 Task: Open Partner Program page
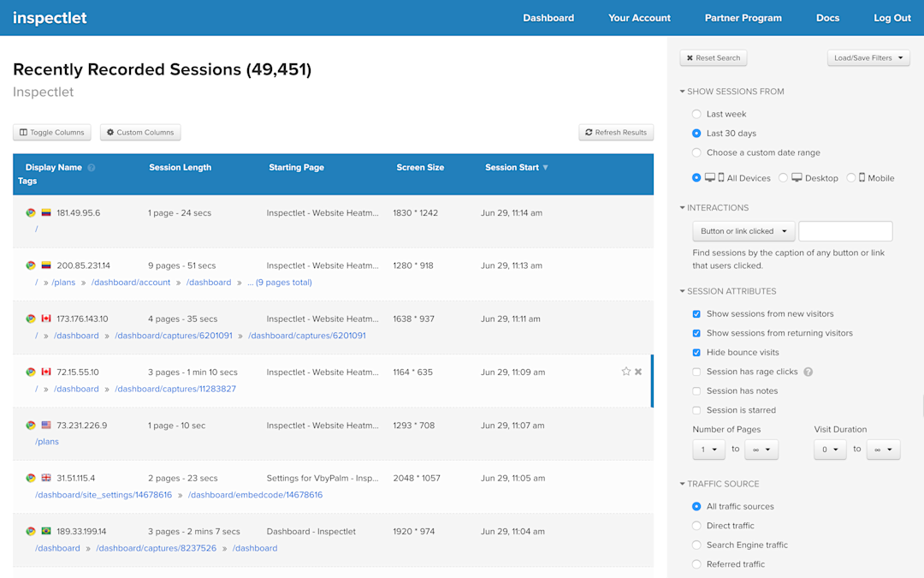tap(743, 18)
